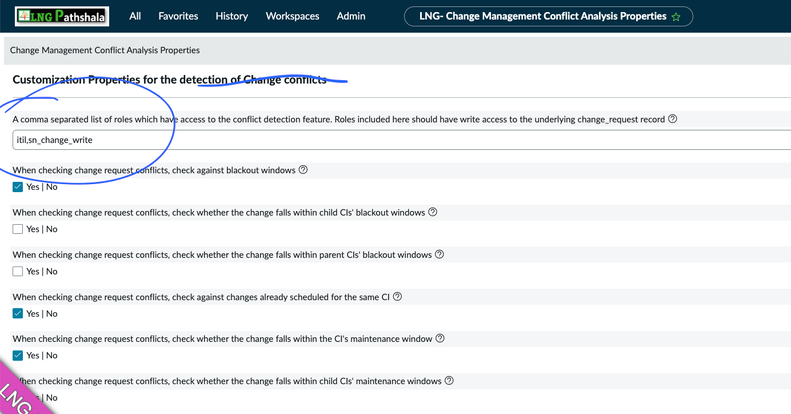Screen dimensions: 791x414
Task: Enable parent CIs' blackout windows checkbox
Action: (x=18, y=271)
